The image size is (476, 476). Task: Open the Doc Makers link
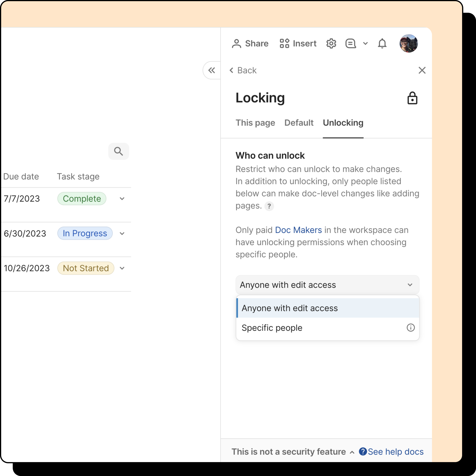pos(298,230)
